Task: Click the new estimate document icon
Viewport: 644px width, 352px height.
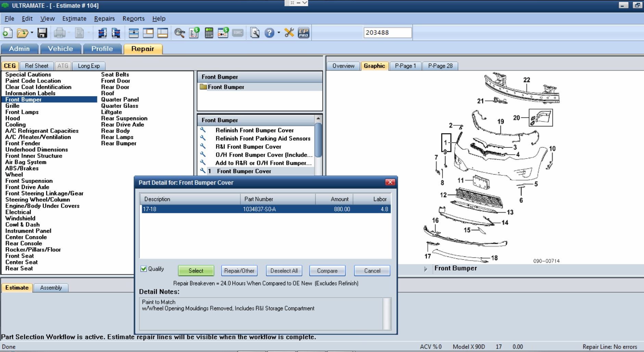Action: point(8,33)
